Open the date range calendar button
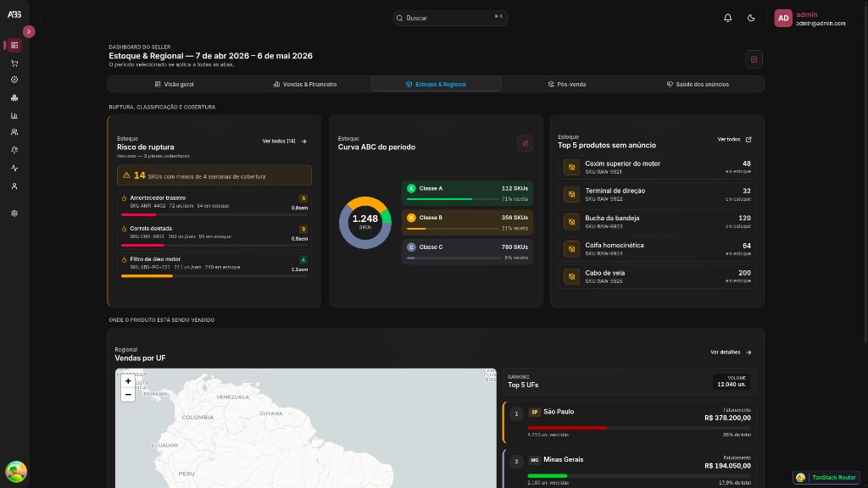Viewport: 868px width, 488px height. click(754, 59)
